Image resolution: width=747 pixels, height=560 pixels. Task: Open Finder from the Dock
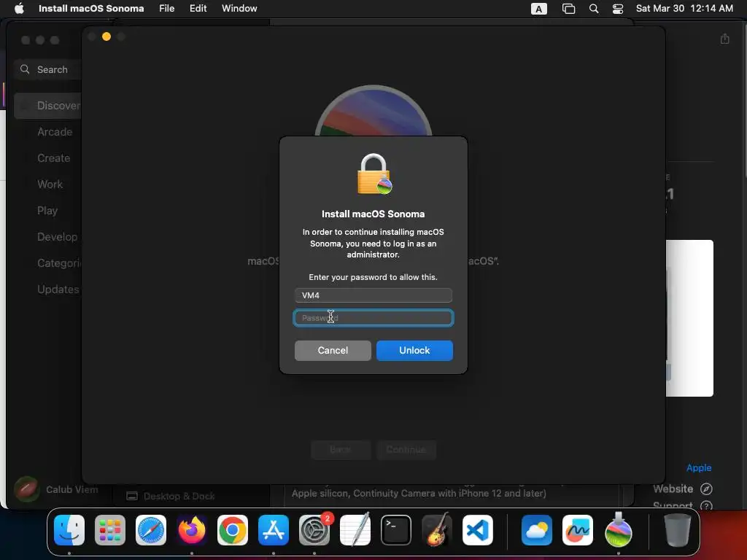tap(69, 530)
